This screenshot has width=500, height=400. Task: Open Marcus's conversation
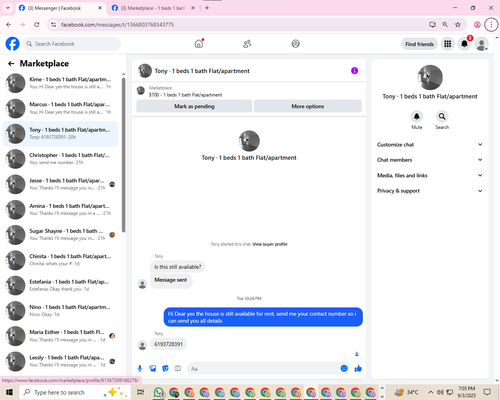[x=60, y=108]
